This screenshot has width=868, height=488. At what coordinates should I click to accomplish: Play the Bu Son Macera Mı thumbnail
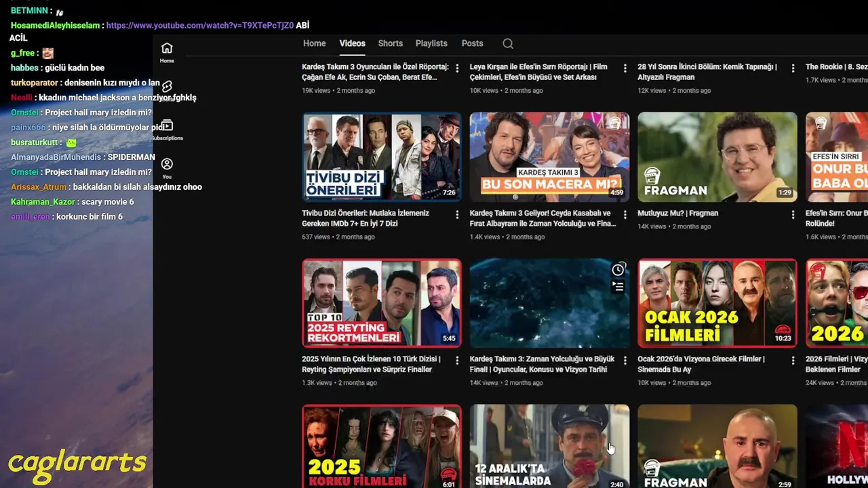pyautogui.click(x=549, y=157)
